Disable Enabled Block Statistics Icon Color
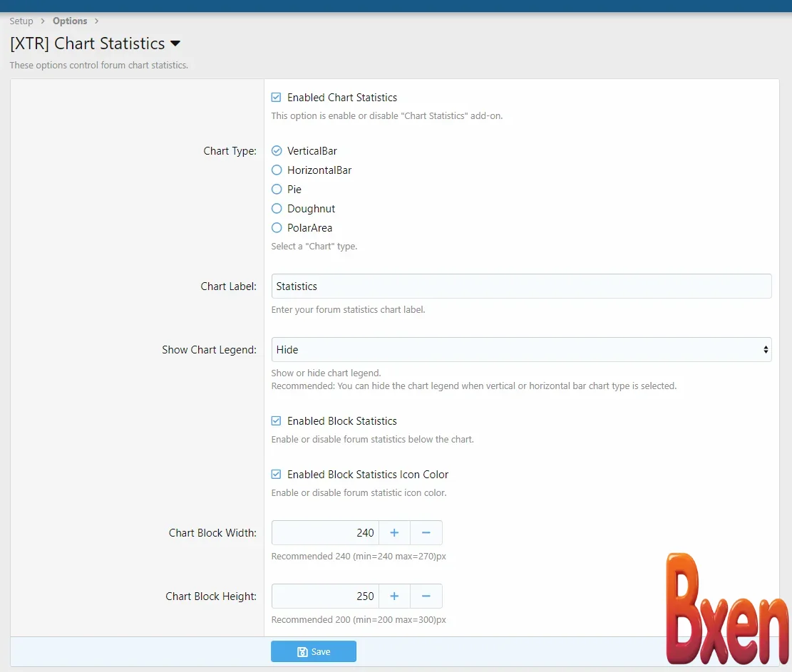This screenshot has width=792, height=672. [x=277, y=475]
